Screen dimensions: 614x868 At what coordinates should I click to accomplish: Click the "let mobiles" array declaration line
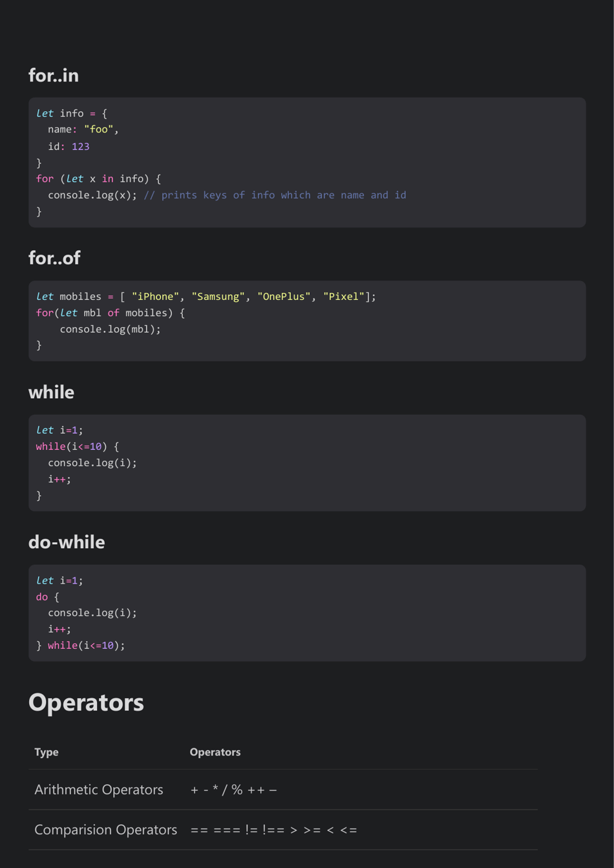click(x=206, y=297)
